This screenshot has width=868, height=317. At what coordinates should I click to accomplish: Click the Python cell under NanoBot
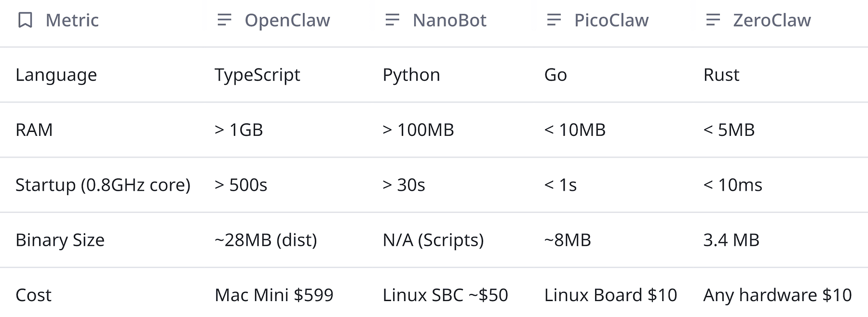411,75
